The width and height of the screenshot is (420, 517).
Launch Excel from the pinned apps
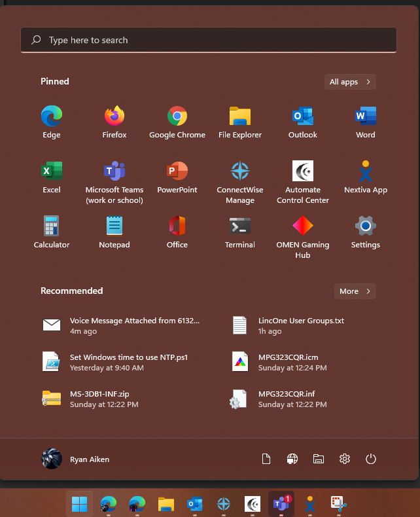point(52,177)
